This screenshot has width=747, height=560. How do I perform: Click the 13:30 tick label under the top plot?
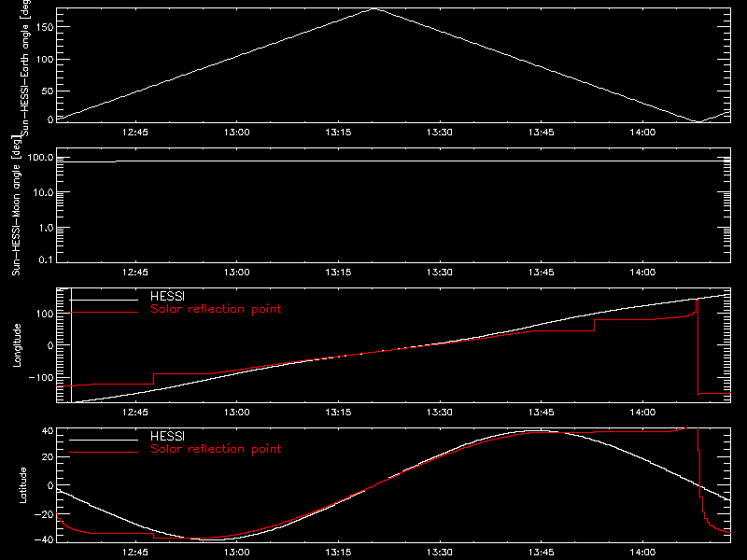439,132
